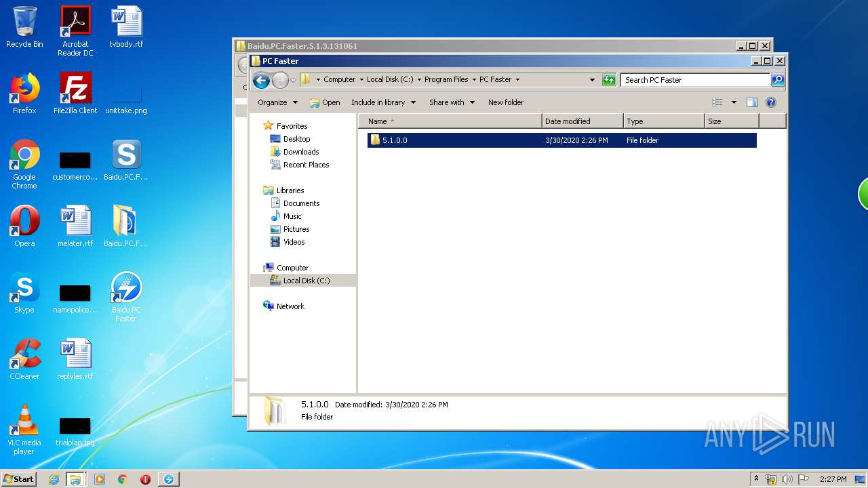This screenshot has width=868, height=488.
Task: Open Internet Explorer from the taskbar
Action: [54, 479]
